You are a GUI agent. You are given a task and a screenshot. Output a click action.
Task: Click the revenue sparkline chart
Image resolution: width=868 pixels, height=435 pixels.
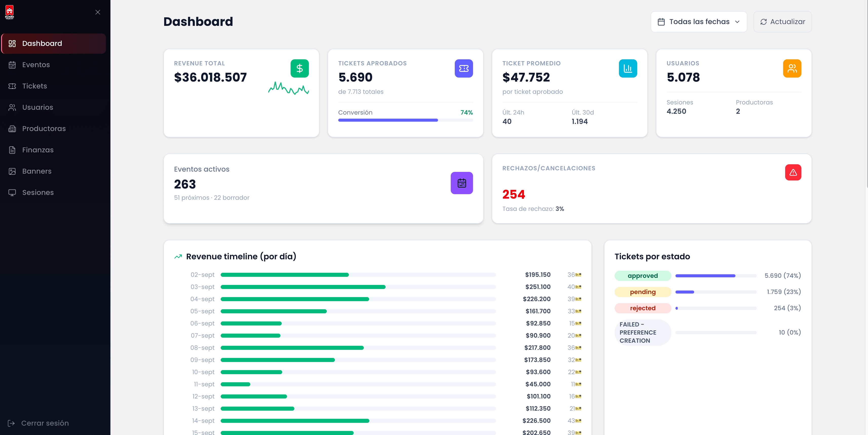tap(288, 88)
